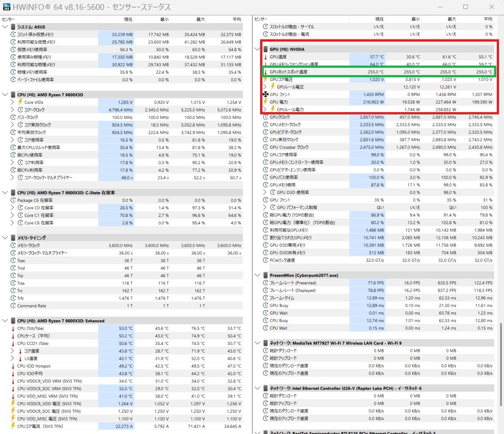Click the clock icon beside Package C6 在留率
The height and width of the screenshot is (434, 504).
tap(13, 200)
